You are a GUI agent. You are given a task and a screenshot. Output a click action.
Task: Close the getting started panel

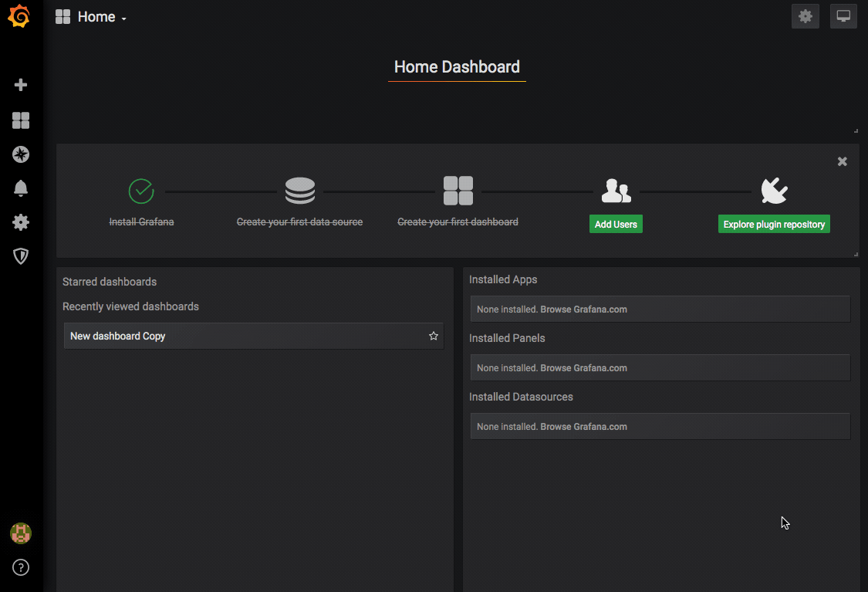842,161
